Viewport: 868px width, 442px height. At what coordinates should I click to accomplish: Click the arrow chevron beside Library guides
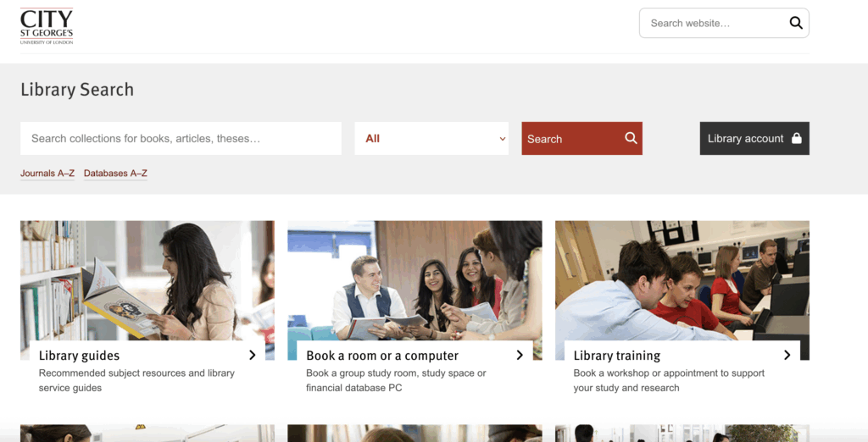tap(253, 355)
